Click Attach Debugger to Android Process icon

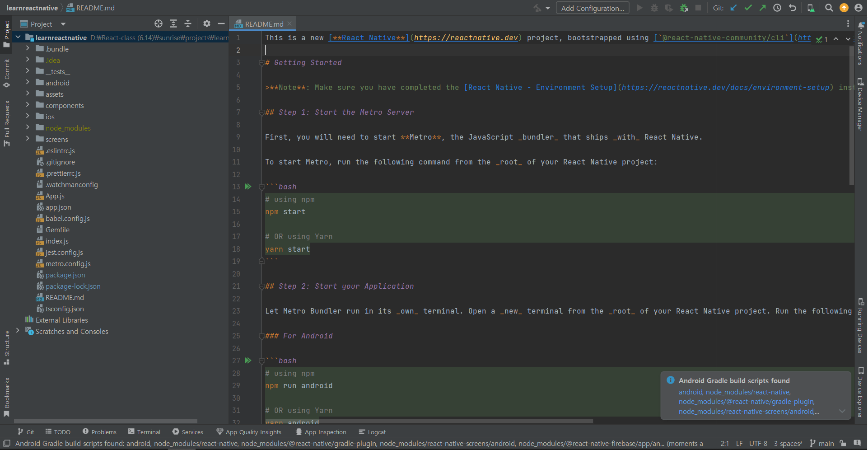coord(684,8)
